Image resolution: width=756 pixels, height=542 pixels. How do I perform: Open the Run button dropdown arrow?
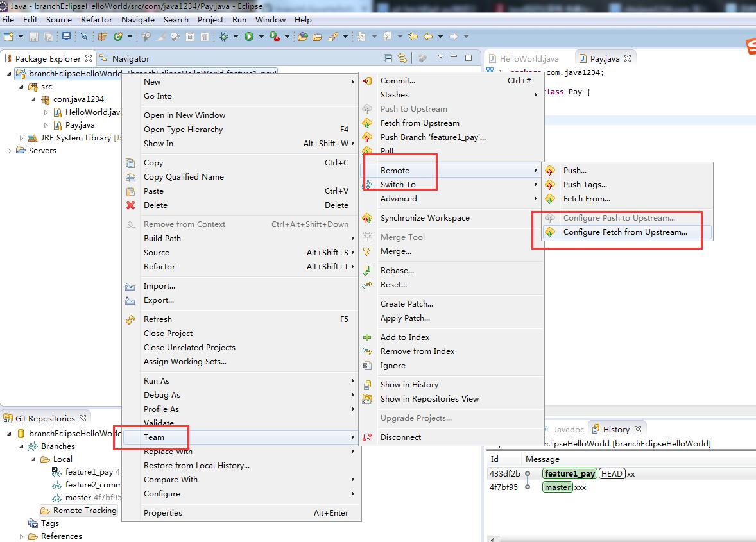coord(261,37)
